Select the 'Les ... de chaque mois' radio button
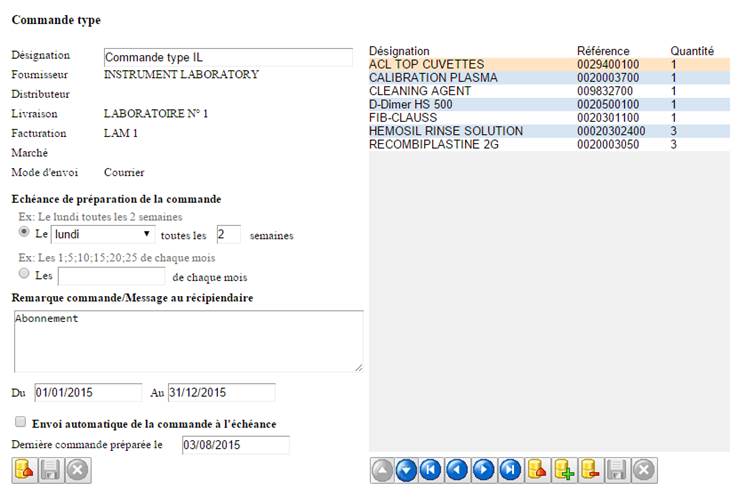738x498 pixels. 24,273
